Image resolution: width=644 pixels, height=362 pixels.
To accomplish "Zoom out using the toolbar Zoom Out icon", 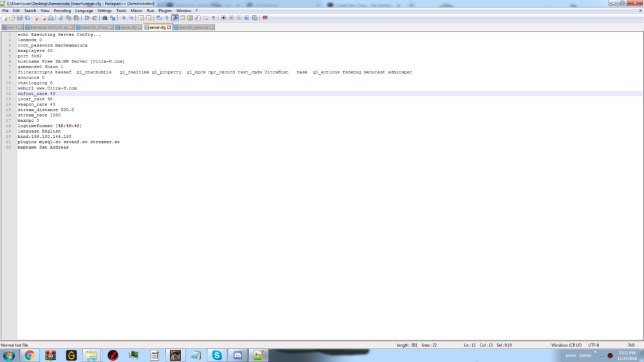I will [x=131, y=18].
